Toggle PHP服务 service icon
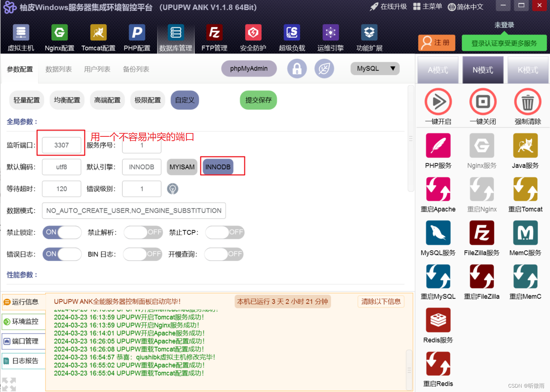 [438, 145]
